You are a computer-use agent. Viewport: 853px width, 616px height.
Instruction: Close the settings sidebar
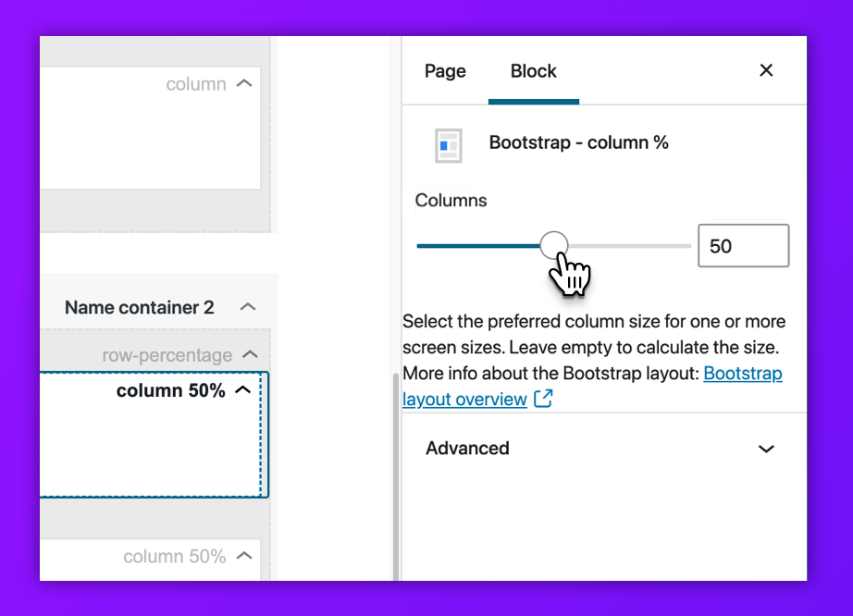[766, 70]
